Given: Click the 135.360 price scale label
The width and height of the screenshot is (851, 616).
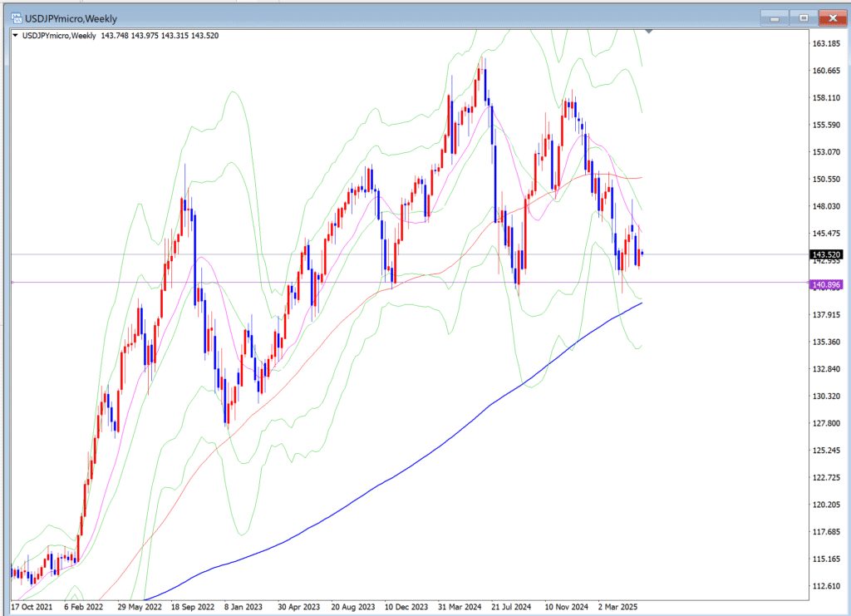Looking at the screenshot, I should point(826,342).
